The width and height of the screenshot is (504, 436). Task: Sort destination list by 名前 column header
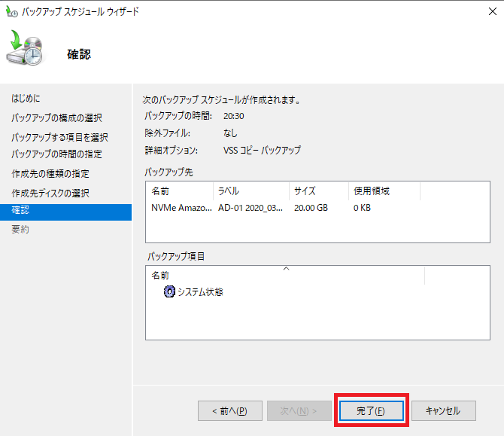coord(179,191)
